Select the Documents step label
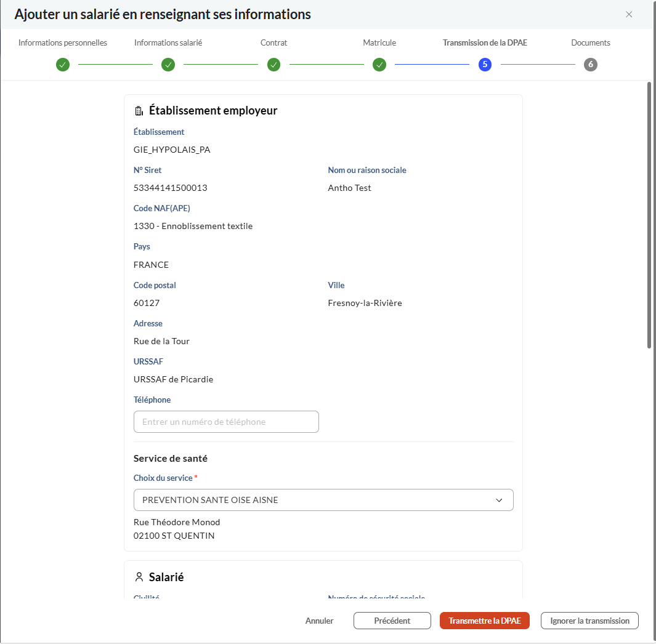Image resolution: width=656 pixels, height=644 pixels. 590,43
